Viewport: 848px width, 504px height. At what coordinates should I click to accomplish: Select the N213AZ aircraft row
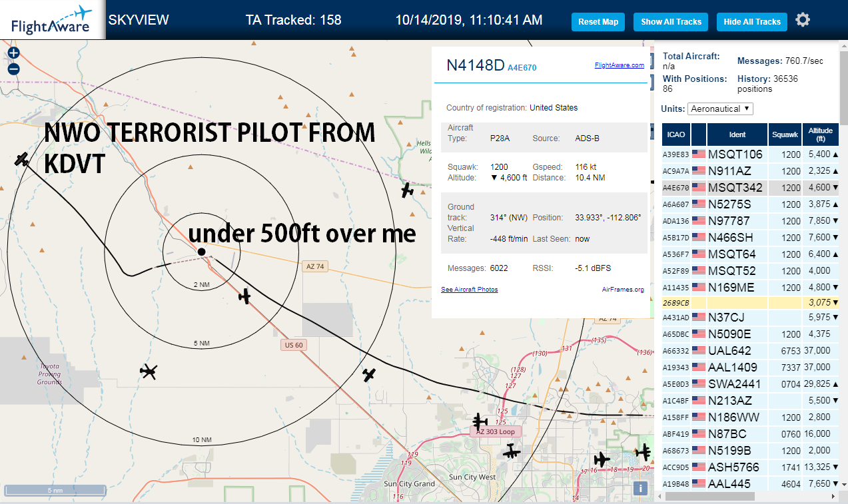(x=750, y=401)
